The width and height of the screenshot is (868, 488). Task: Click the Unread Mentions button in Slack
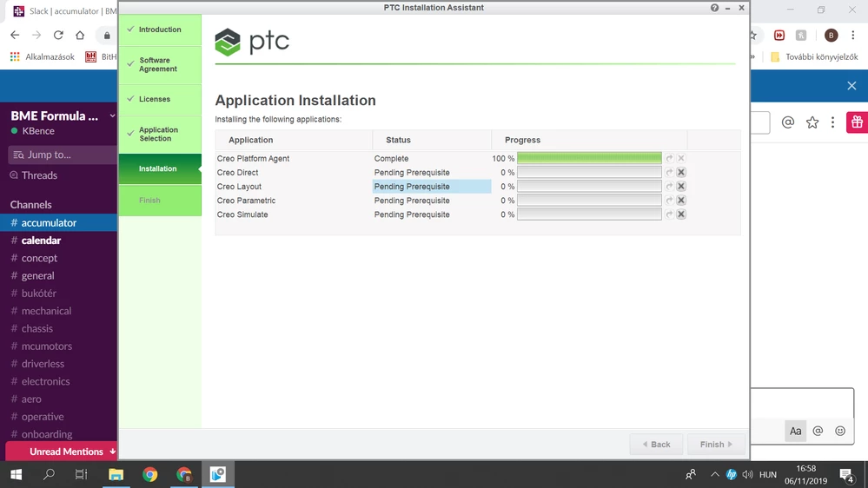[62, 452]
